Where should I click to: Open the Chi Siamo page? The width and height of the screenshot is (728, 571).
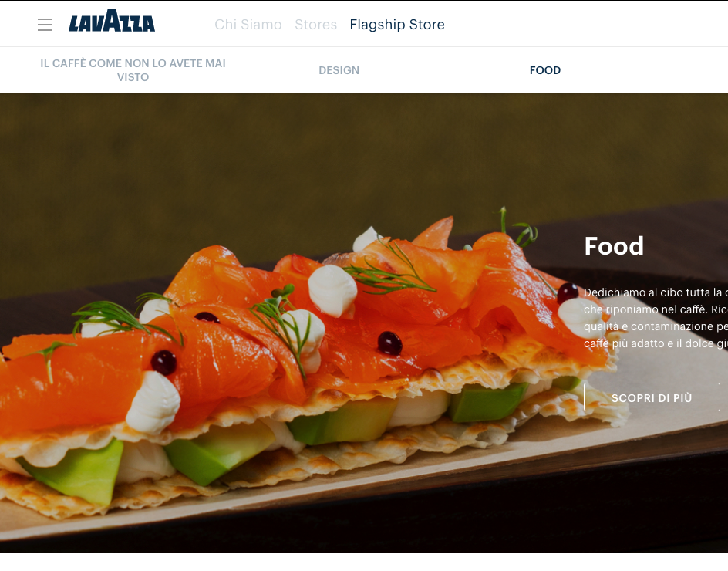click(248, 24)
